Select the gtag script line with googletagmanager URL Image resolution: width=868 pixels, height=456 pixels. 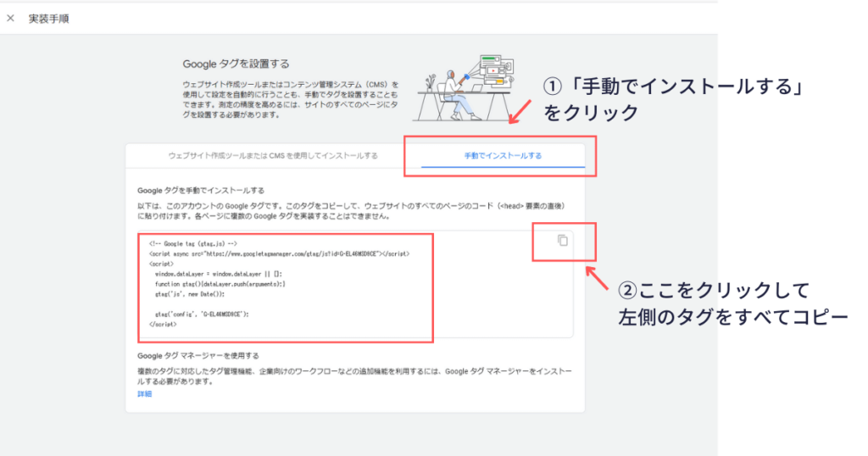279,254
